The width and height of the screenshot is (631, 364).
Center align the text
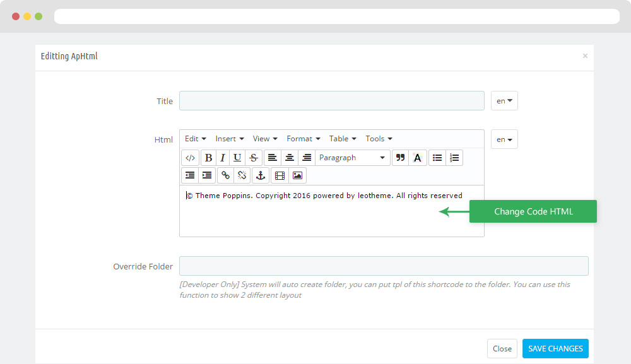coord(290,158)
